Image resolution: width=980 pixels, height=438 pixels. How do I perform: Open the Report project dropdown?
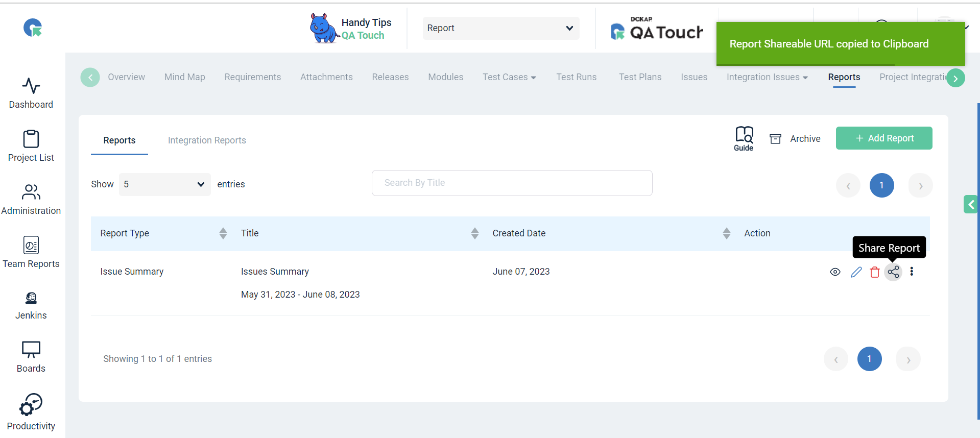pos(501,28)
